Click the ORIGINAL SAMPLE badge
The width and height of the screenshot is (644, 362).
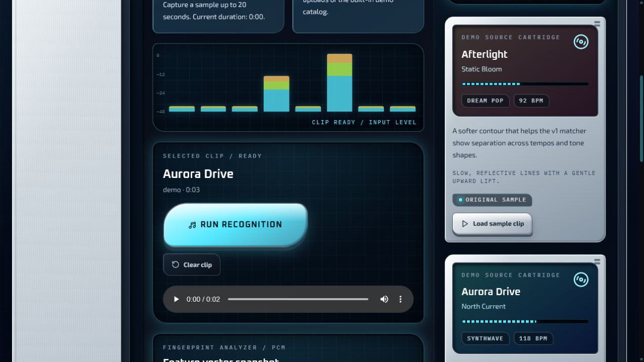pos(492,200)
